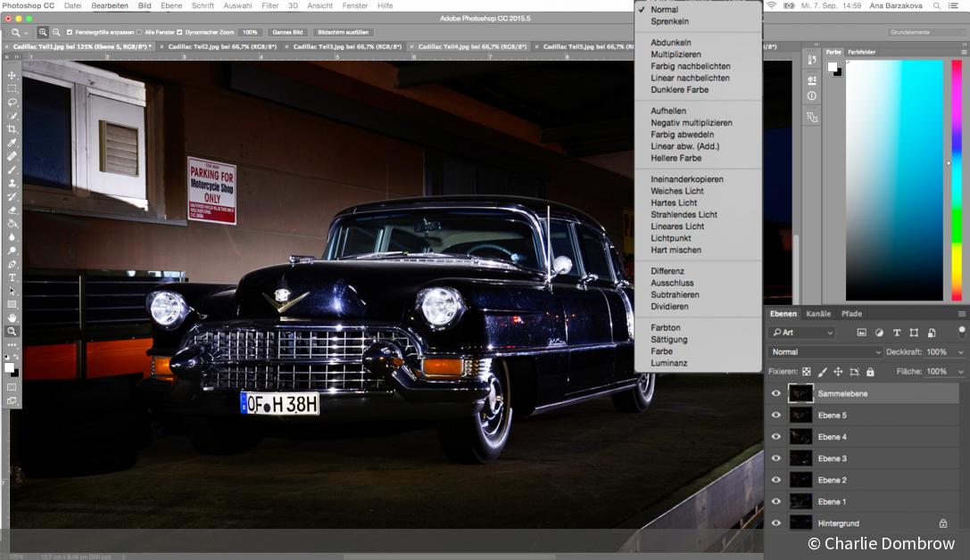Pick the Type (T) tool
970x560 pixels.
[12, 277]
